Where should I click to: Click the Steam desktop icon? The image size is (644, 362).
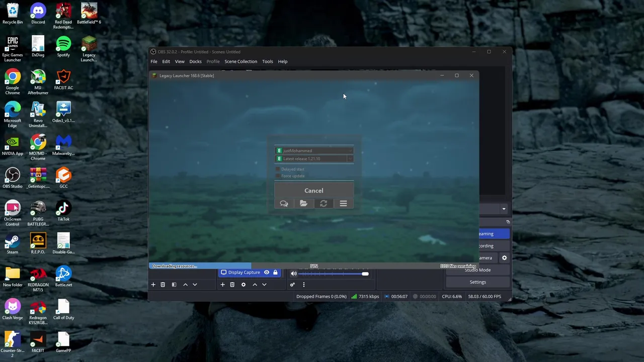(13, 244)
